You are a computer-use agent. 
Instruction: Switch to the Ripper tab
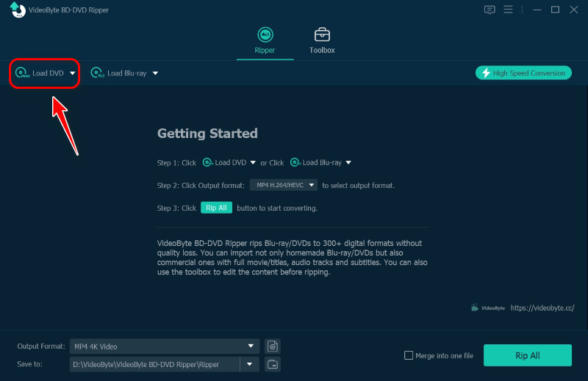pos(265,40)
